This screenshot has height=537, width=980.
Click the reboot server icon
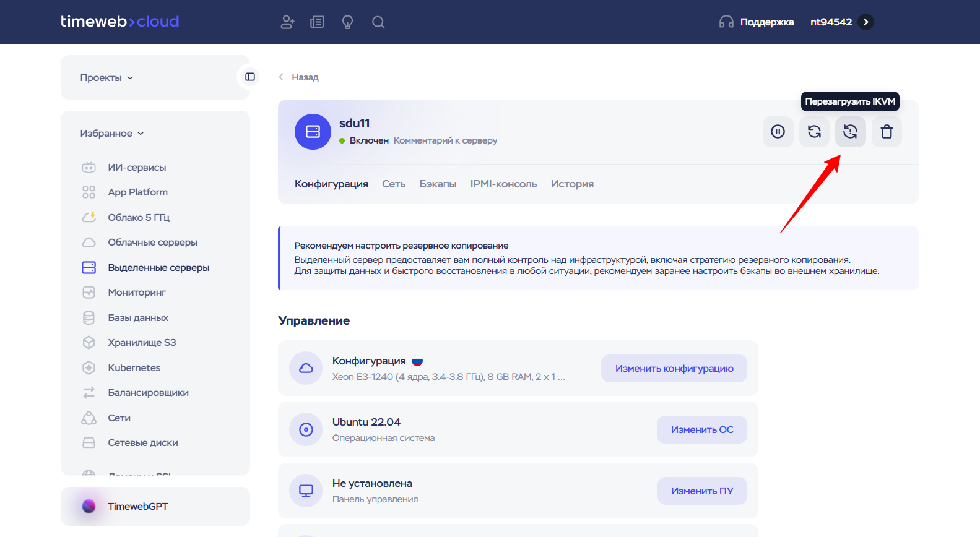815,131
